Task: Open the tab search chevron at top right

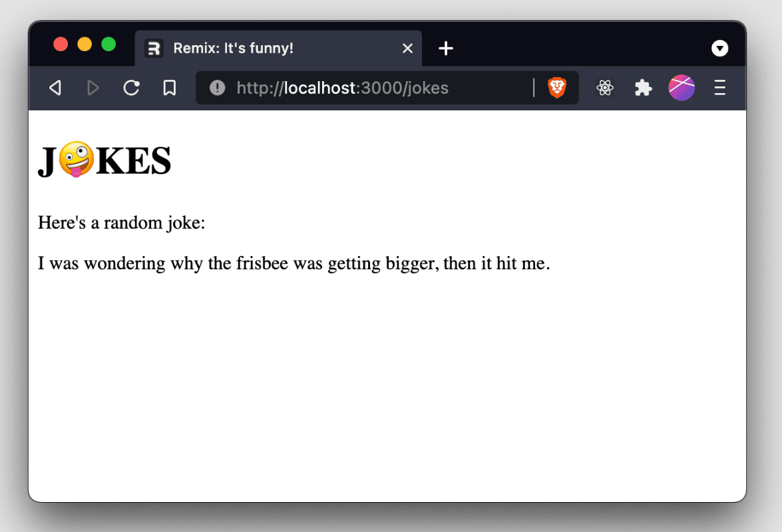Action: (720, 48)
